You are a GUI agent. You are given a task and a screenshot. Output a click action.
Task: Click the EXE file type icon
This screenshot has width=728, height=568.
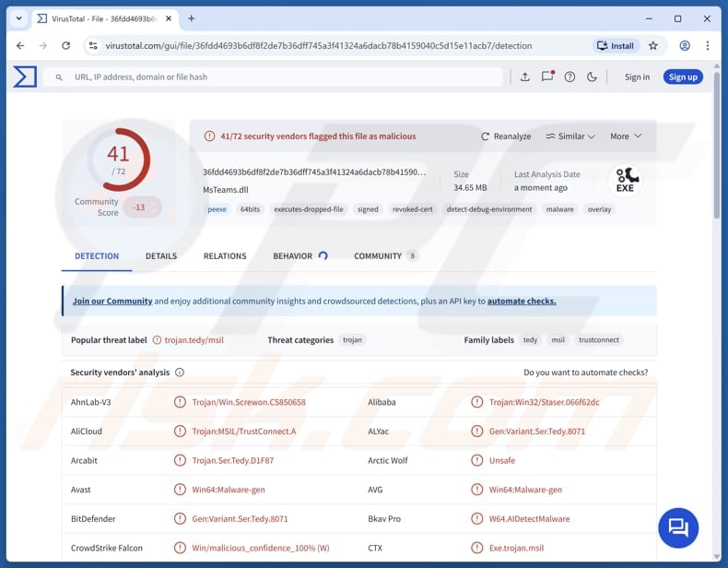[x=625, y=180]
